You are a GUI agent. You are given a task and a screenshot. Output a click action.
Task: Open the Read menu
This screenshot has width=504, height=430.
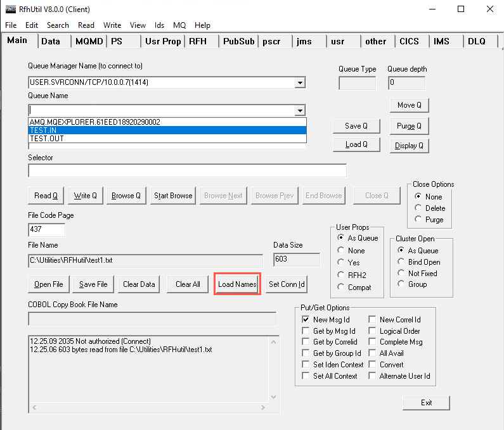click(x=86, y=25)
